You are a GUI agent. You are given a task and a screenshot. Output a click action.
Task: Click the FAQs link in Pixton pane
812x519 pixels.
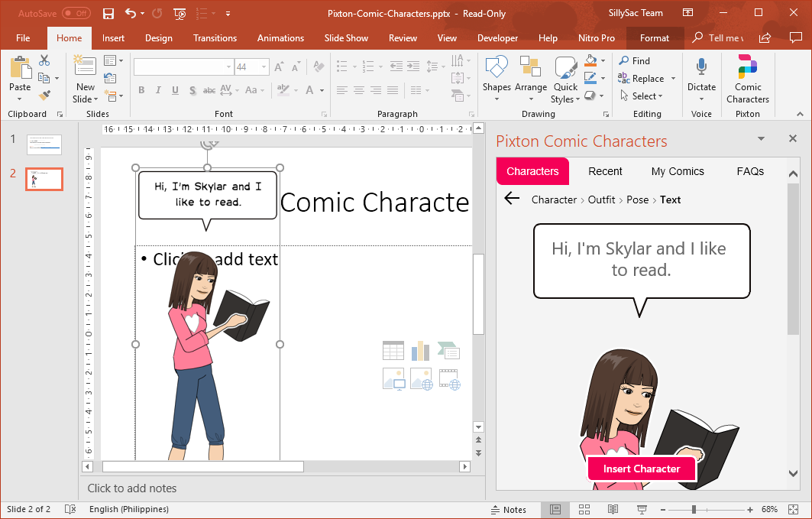[x=750, y=171]
